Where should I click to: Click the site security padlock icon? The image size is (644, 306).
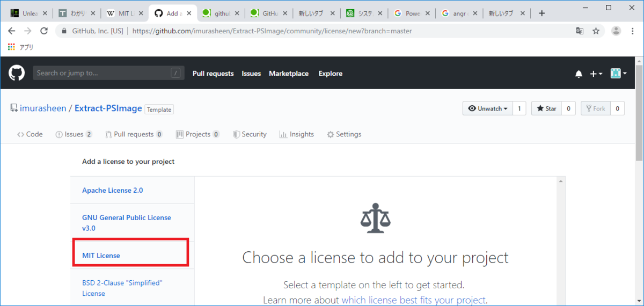pos(65,31)
